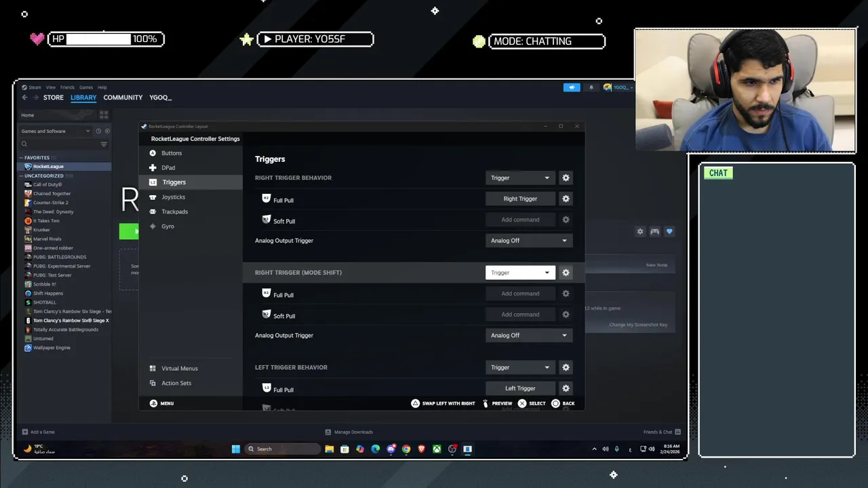Screen dimensions: 868x488
Task: Select Marvel Rivals in library
Action: (x=47, y=239)
